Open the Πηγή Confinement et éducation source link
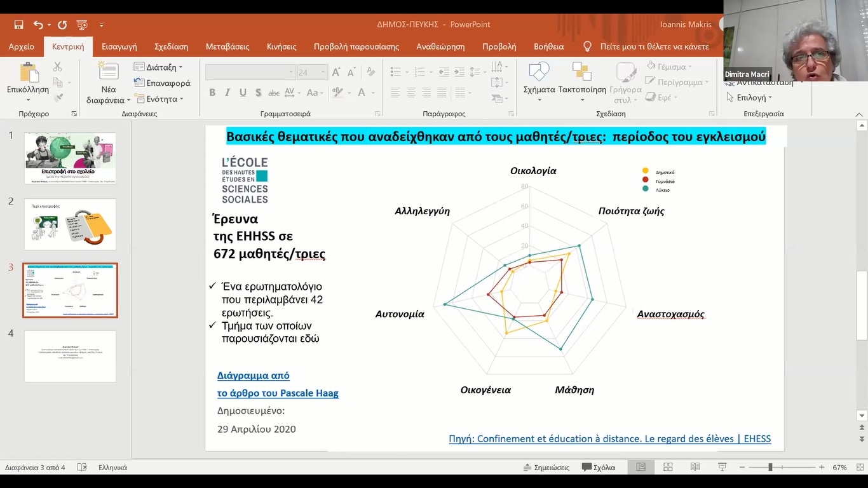 (609, 438)
